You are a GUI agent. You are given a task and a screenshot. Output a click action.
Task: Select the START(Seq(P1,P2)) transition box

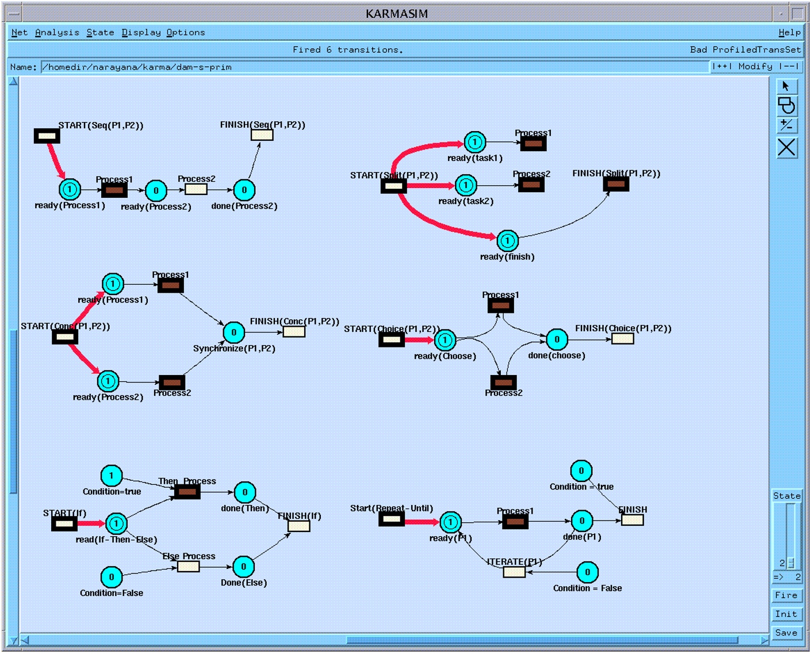(47, 136)
